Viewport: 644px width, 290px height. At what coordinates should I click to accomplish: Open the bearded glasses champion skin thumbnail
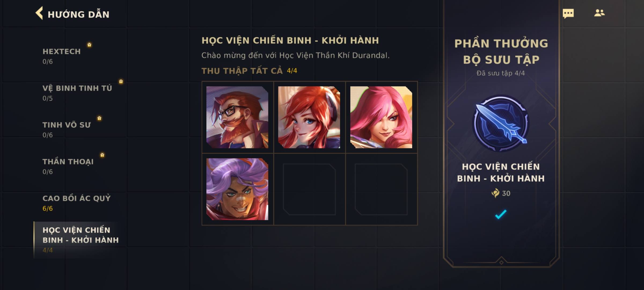click(237, 117)
